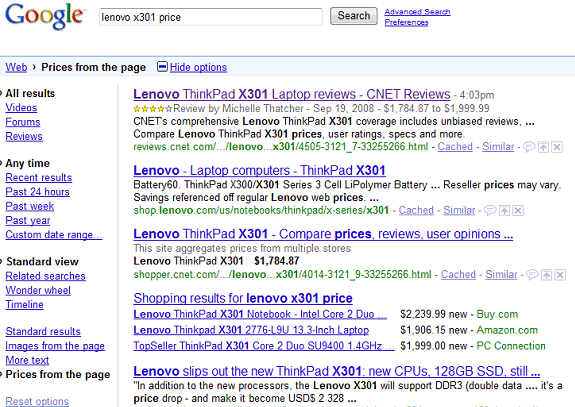Remove the shop.lenovo.com result with the X icon
Viewport: 575px width, 407px height.
coord(518,210)
